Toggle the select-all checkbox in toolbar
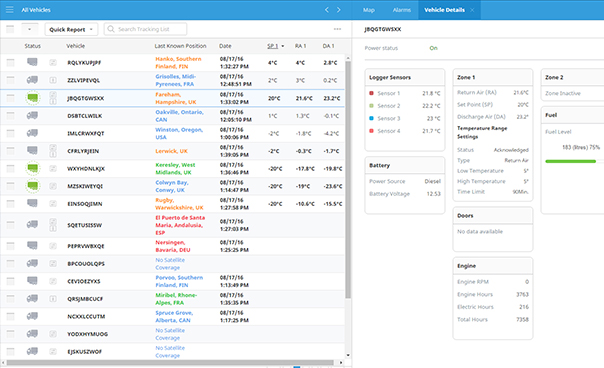604x368 pixels. [10, 29]
